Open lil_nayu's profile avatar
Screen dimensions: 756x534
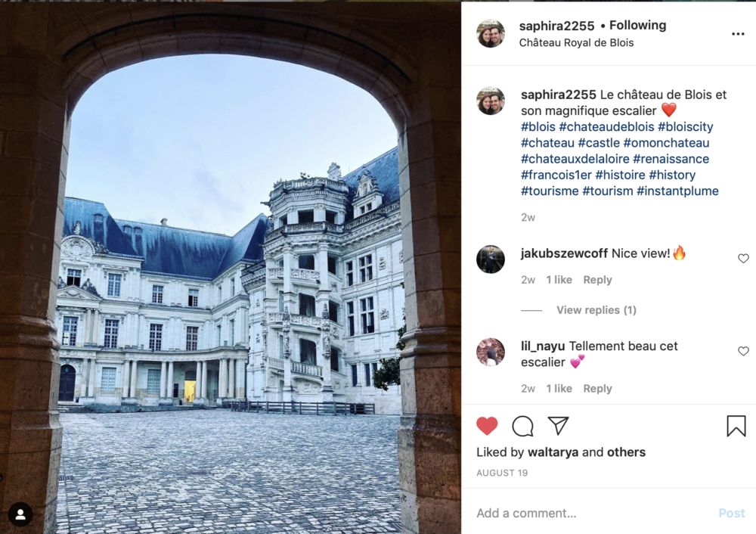tap(491, 352)
